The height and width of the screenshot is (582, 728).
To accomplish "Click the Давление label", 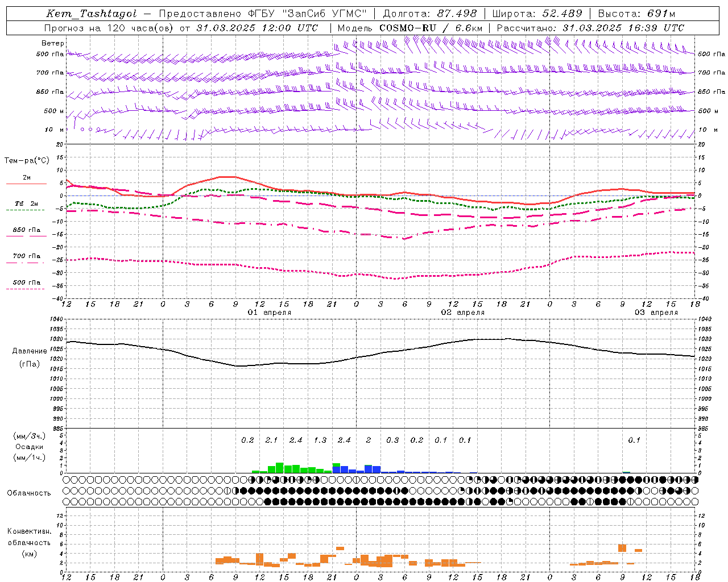I will tap(30, 351).
